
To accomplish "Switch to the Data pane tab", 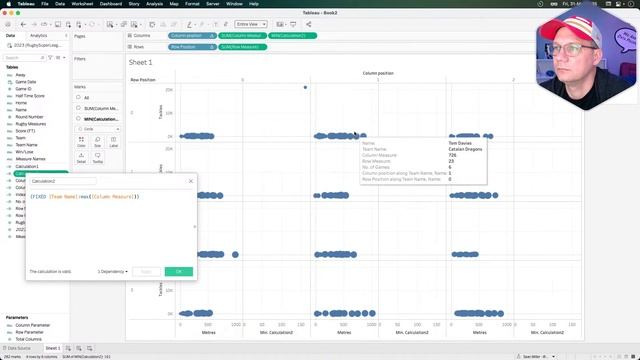I will (10, 36).
